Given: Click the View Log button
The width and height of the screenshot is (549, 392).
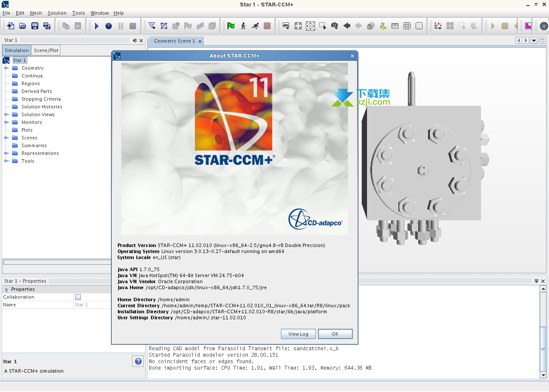Looking at the screenshot, I should pos(298,334).
